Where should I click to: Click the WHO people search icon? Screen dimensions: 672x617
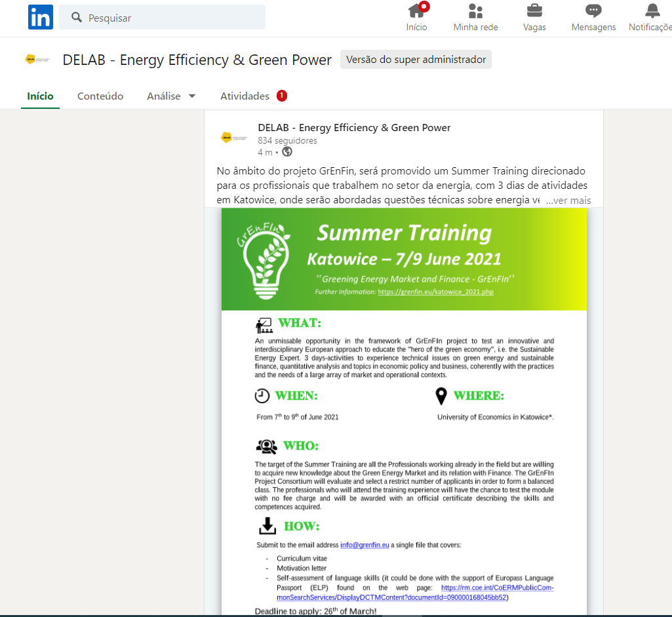click(x=267, y=447)
